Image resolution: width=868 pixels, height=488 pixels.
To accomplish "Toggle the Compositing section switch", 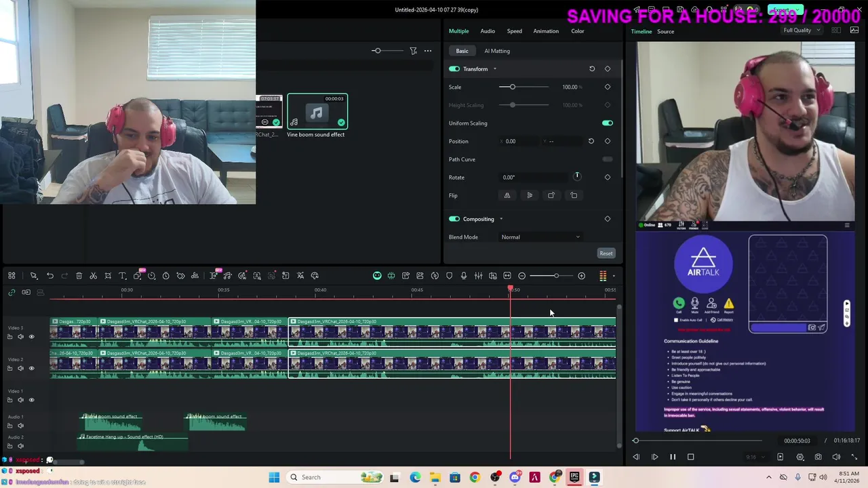I will click(454, 219).
